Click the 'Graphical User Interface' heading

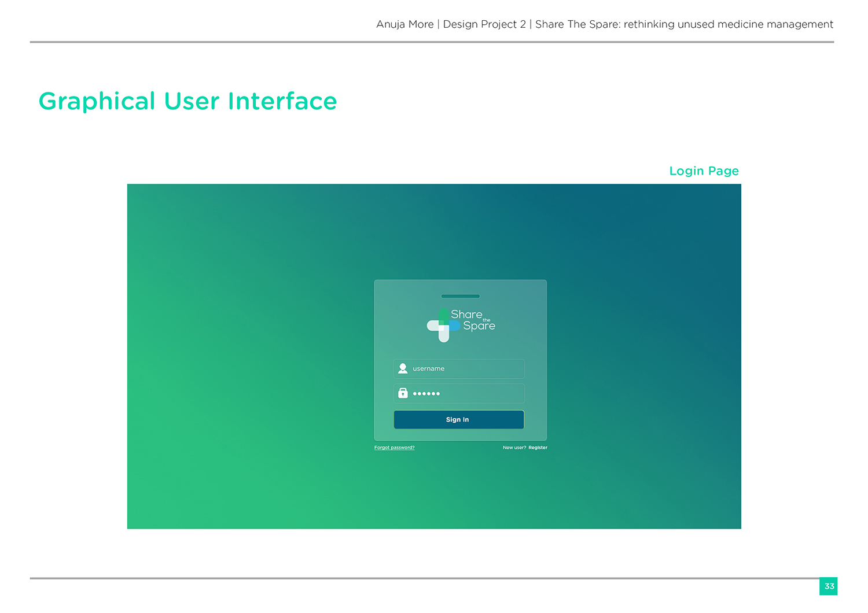pyautogui.click(x=187, y=101)
